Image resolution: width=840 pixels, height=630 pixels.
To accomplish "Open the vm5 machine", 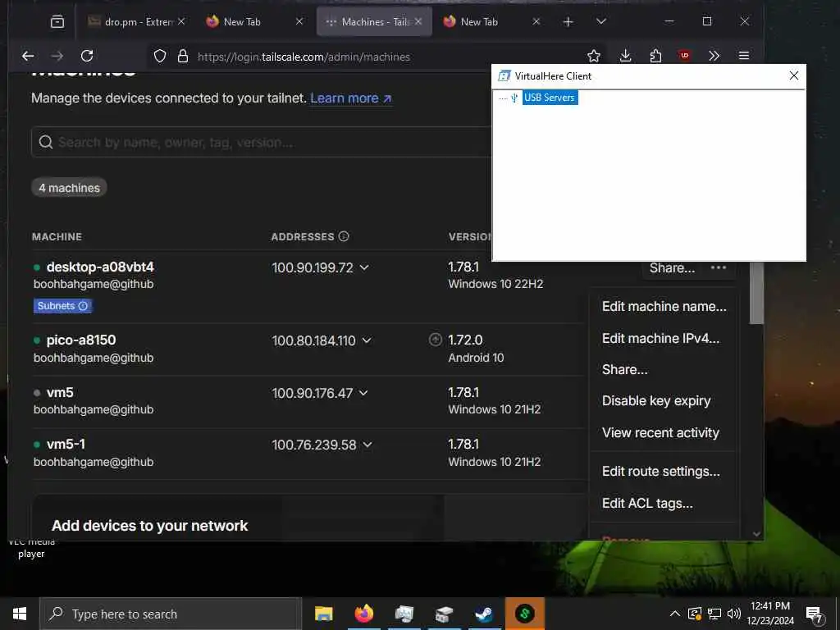I will (60, 392).
